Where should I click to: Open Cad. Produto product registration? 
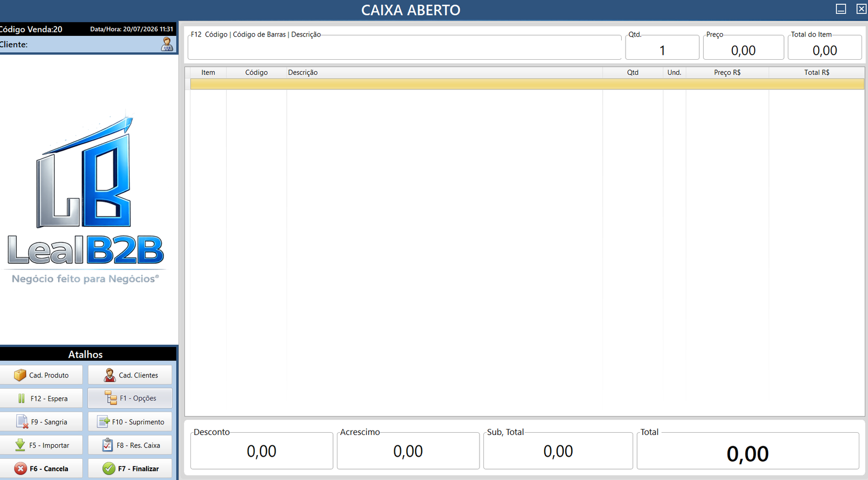point(41,375)
